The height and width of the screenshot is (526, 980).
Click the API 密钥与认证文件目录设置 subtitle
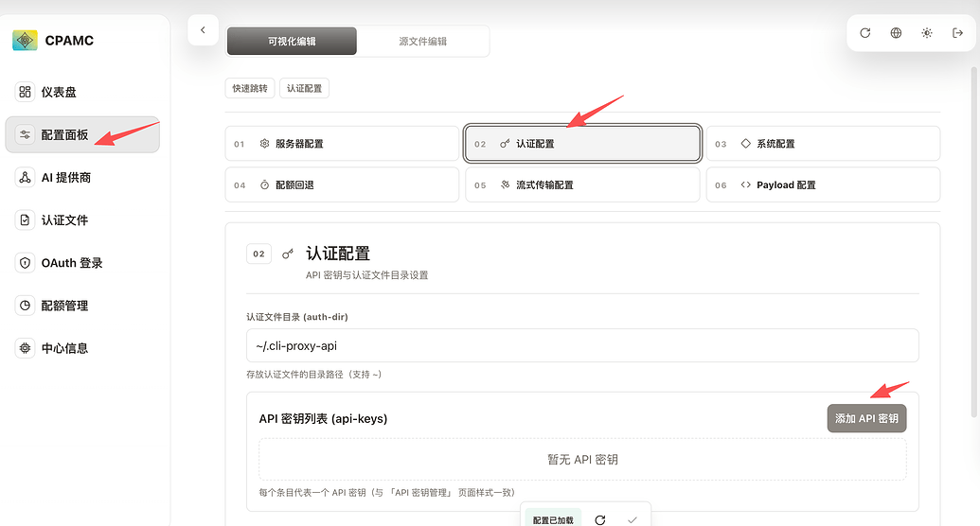tap(366, 275)
